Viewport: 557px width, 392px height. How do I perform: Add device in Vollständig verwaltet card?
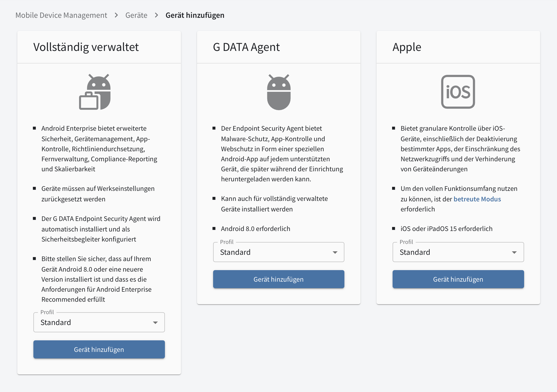[x=99, y=349]
